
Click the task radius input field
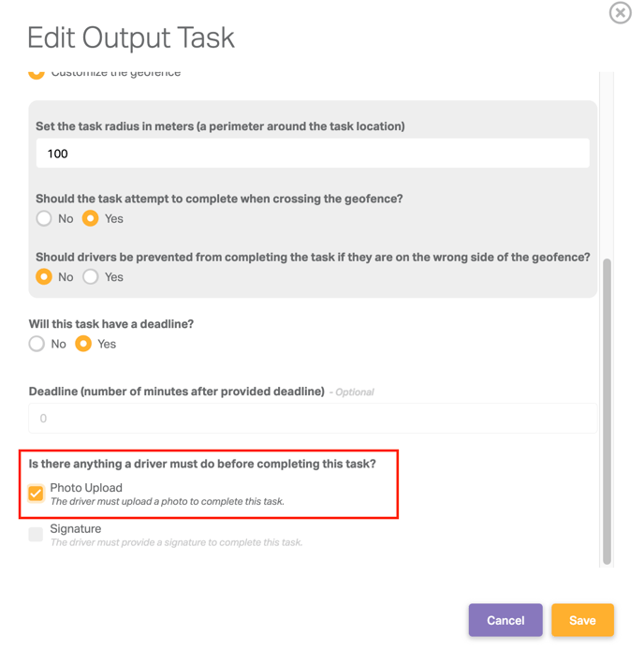[313, 154]
